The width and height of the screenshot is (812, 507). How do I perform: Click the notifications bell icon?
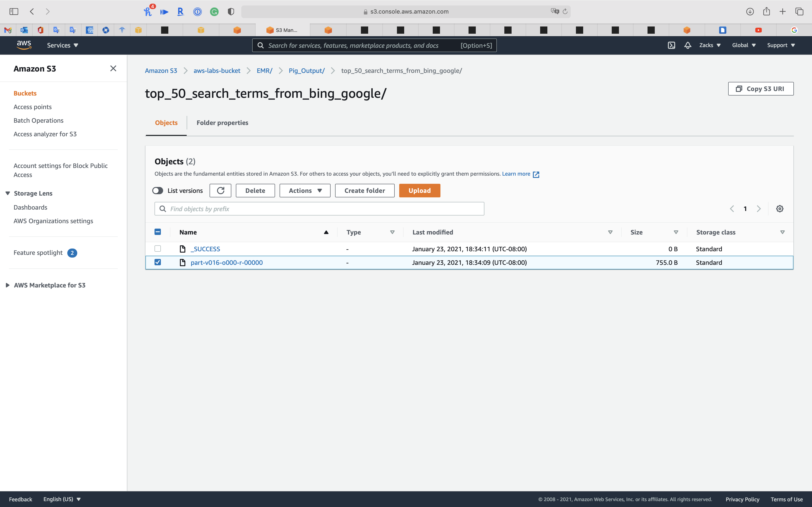(688, 45)
